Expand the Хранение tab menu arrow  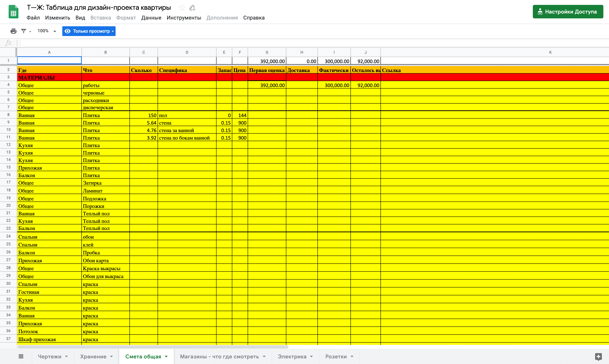click(x=111, y=356)
